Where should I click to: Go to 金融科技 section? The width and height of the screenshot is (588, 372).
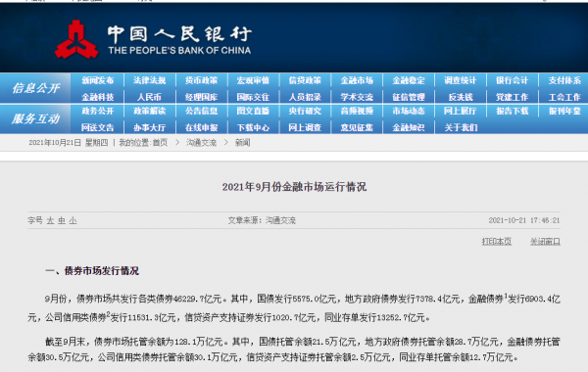coord(97,97)
